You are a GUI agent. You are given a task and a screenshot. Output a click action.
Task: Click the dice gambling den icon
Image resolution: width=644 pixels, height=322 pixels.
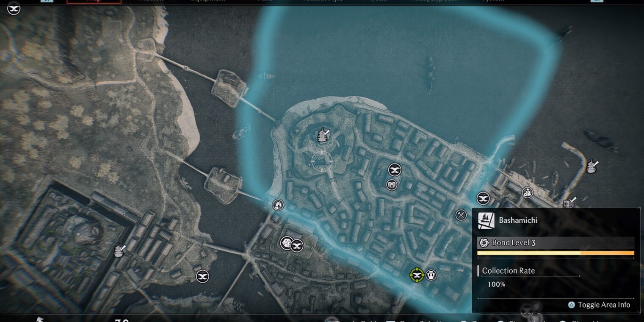287,243
